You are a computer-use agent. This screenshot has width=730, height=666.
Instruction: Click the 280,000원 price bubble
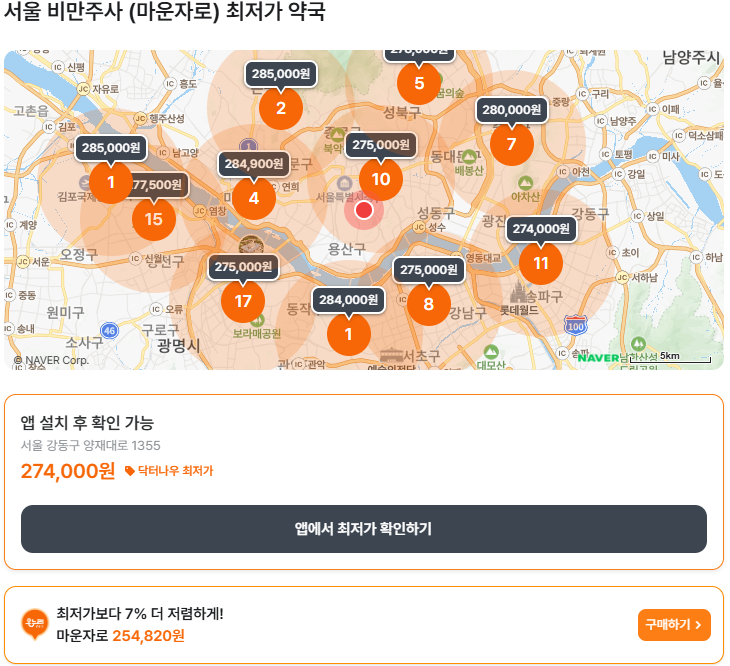[x=511, y=110]
